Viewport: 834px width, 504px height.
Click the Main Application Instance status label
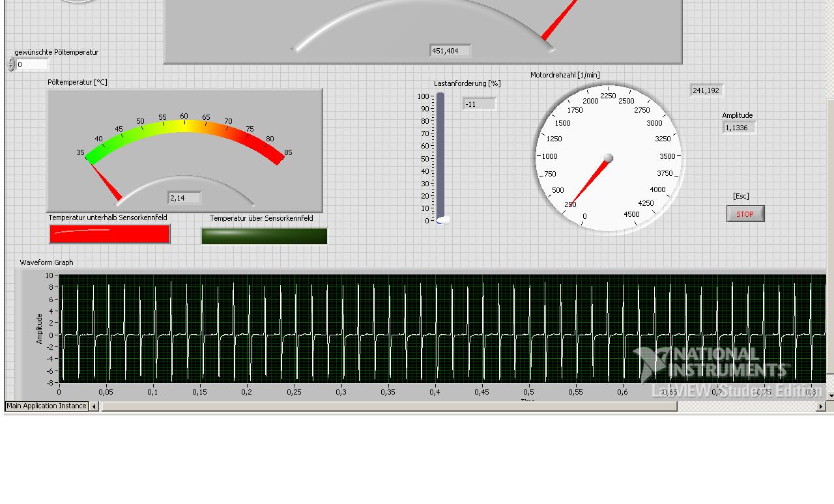coord(46,406)
